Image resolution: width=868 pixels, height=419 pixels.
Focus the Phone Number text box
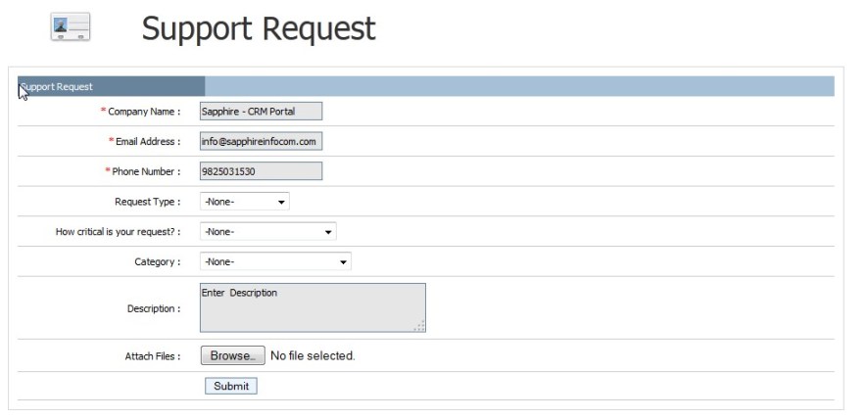tap(261, 171)
